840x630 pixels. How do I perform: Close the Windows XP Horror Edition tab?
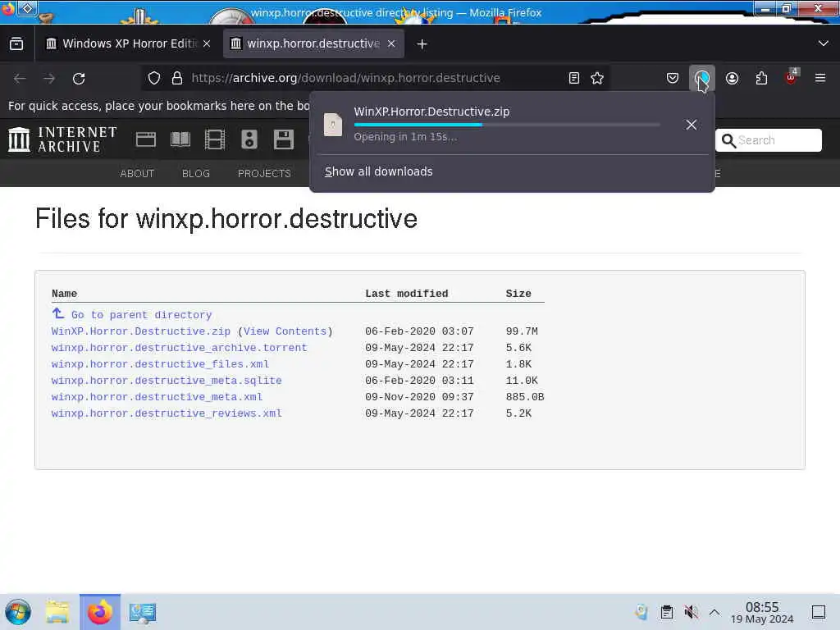point(207,44)
